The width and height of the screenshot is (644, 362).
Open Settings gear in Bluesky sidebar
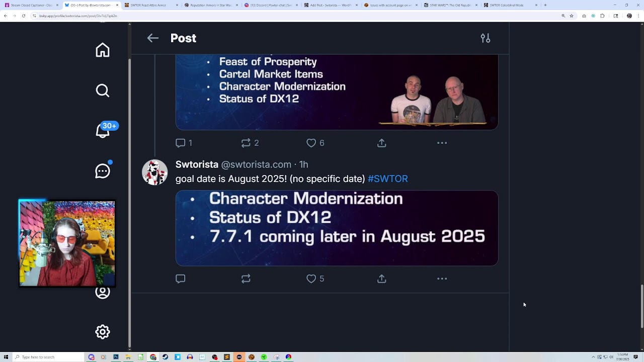[x=103, y=332]
